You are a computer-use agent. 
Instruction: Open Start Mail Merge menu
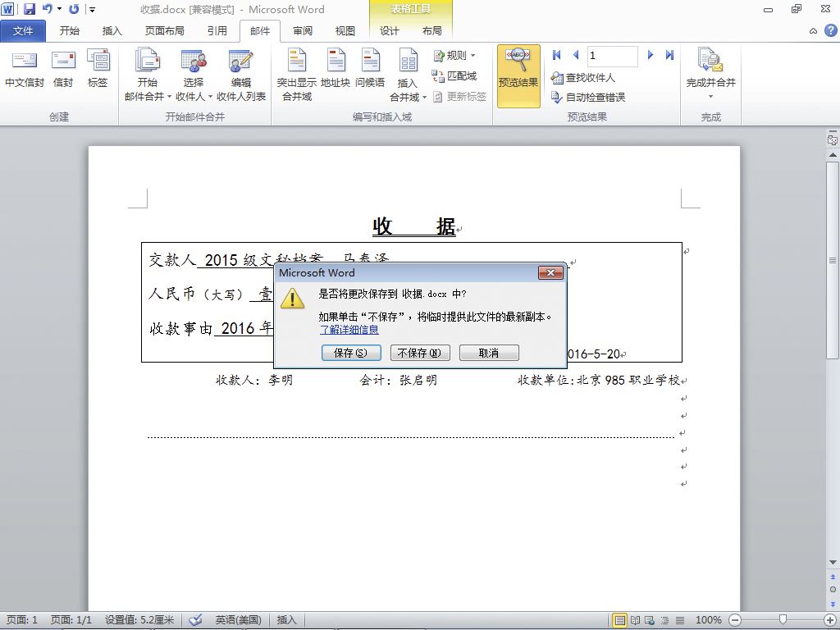point(148,75)
